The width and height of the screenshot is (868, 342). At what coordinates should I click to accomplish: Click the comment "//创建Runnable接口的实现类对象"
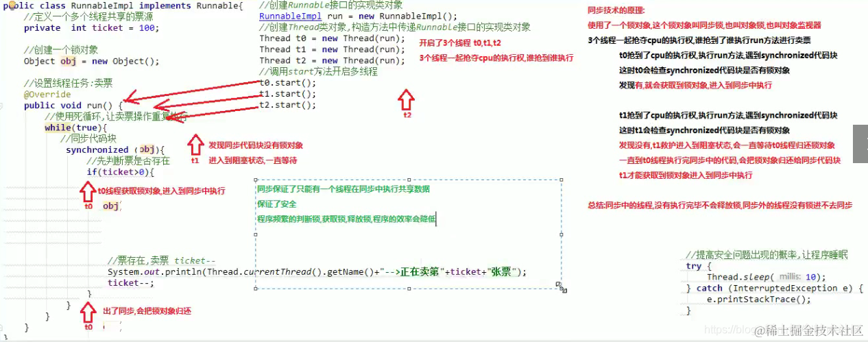[331, 5]
